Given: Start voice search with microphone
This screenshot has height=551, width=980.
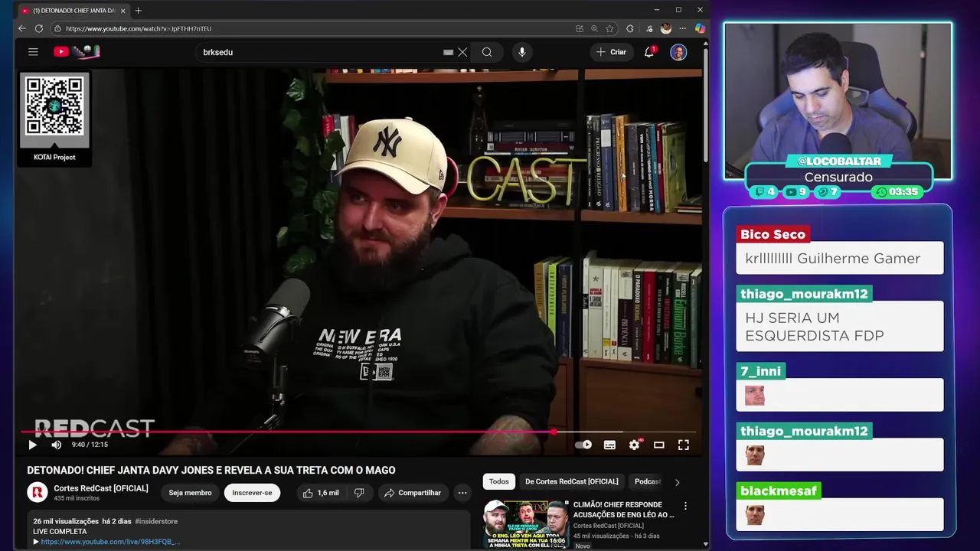Looking at the screenshot, I should (x=522, y=52).
